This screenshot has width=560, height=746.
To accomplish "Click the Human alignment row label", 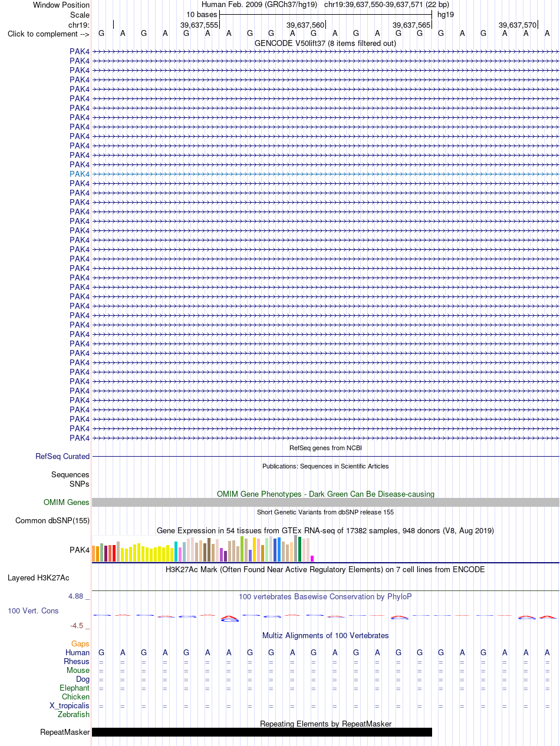I will click(x=78, y=652).
